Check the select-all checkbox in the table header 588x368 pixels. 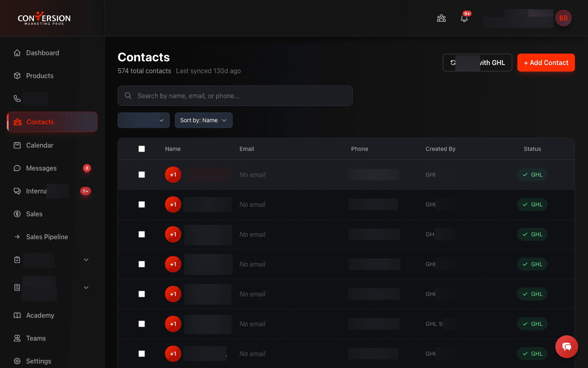click(x=142, y=149)
